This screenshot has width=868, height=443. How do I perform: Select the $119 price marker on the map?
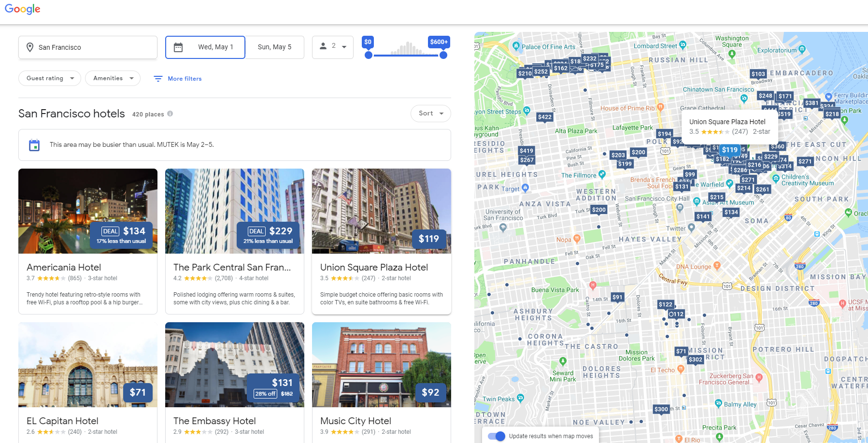[x=730, y=150]
